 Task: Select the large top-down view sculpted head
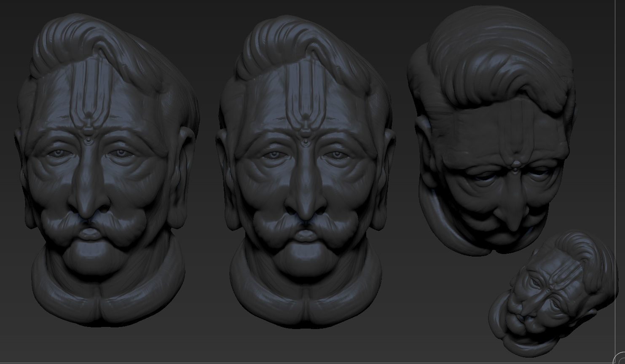491,131
